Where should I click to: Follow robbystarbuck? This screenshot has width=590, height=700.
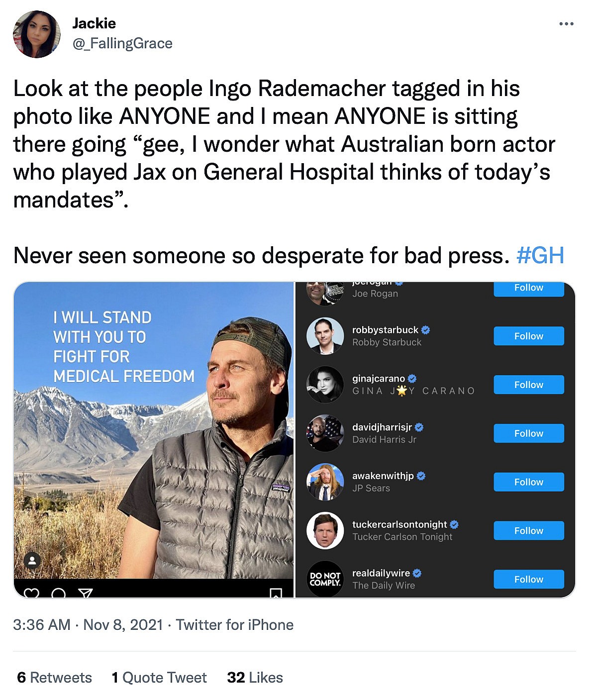tap(528, 336)
